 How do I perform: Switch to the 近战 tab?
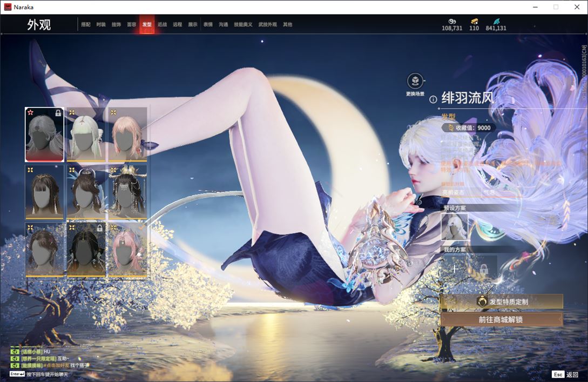(x=162, y=24)
